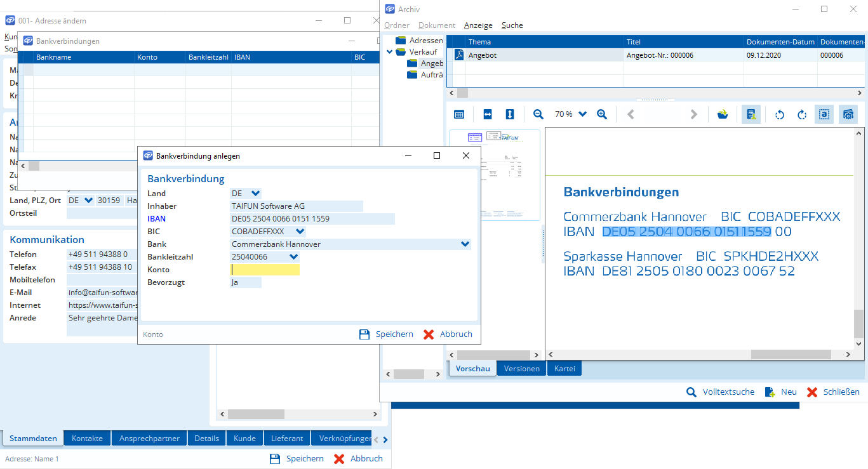Click the fit-to-height icon in preview toolbar
868x469 pixels.
(x=509, y=114)
